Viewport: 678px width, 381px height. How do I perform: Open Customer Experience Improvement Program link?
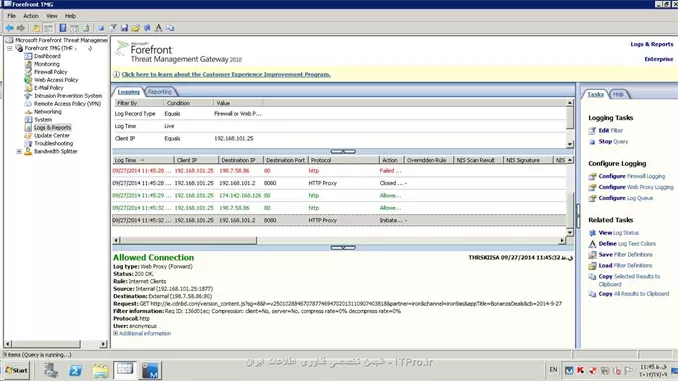pos(226,74)
